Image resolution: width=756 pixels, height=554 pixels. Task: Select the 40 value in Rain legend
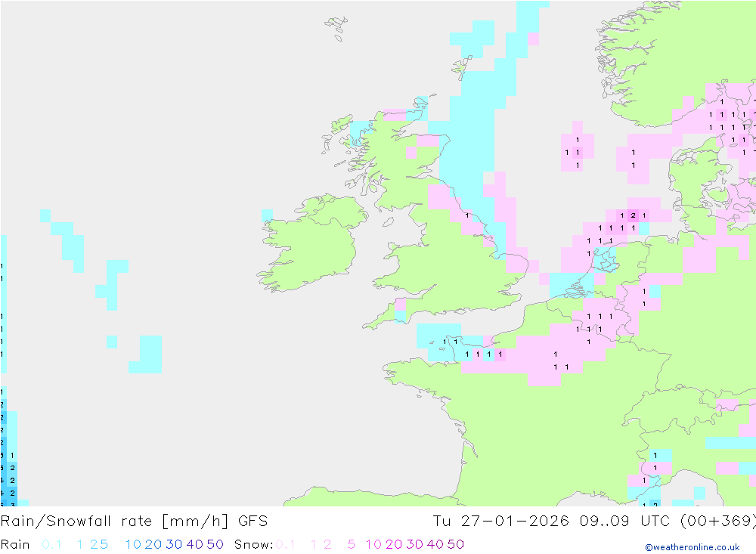195,544
